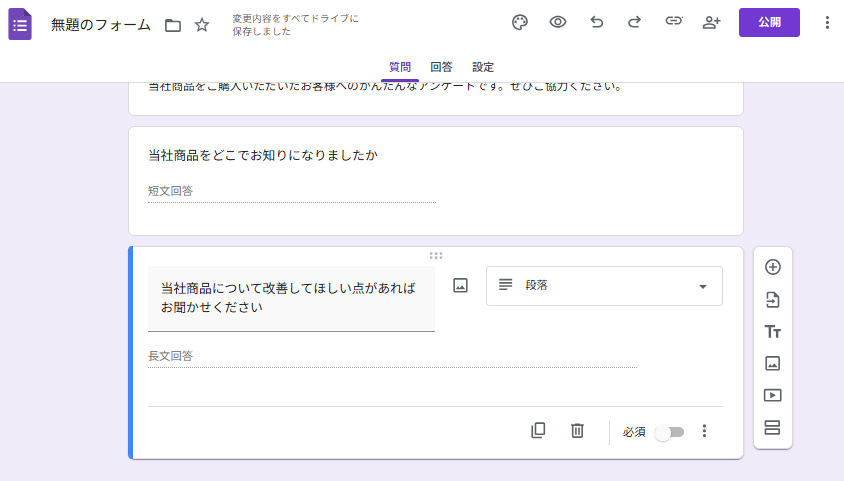Add title and description from sidebar

pos(772,332)
